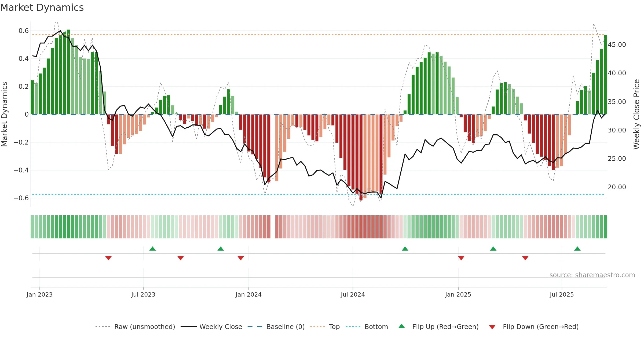Click the −0.4 left axis value
Screen dimensions: 644x362
click(x=21, y=170)
